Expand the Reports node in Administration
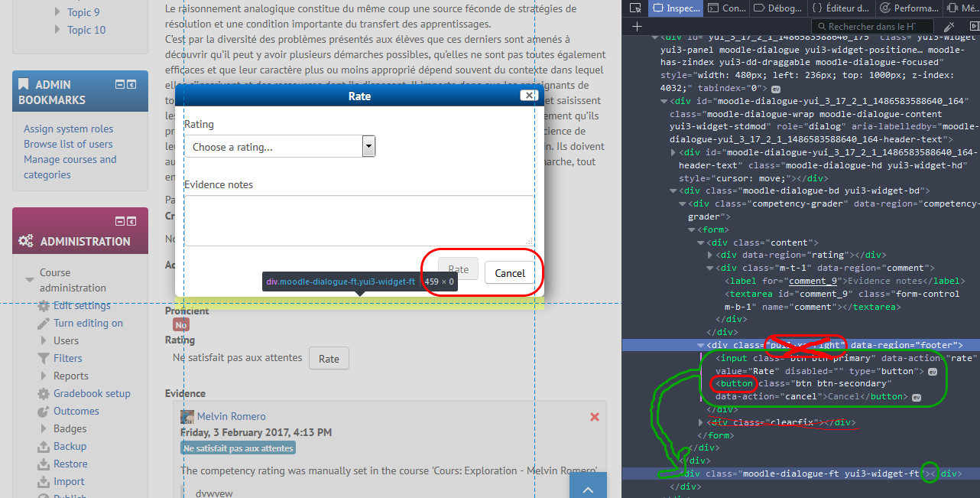Viewport: 980px width, 498px height. click(x=44, y=376)
